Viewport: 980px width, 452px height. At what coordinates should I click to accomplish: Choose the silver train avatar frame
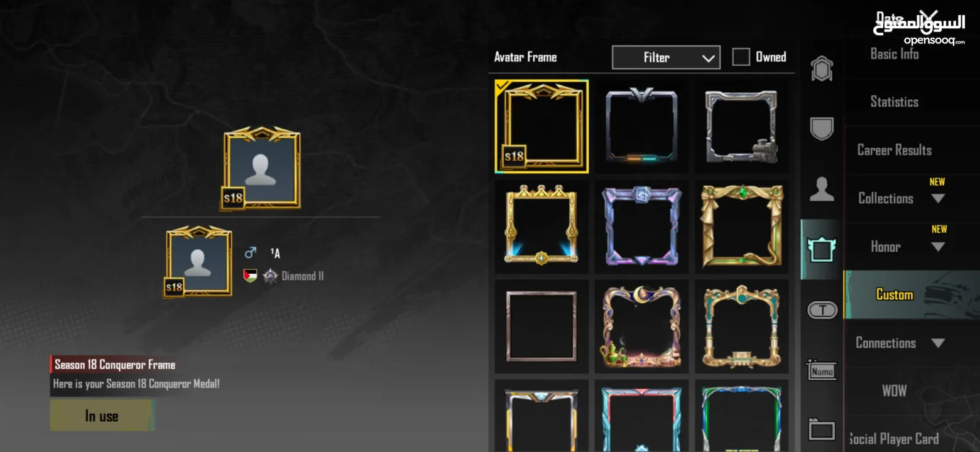click(741, 127)
